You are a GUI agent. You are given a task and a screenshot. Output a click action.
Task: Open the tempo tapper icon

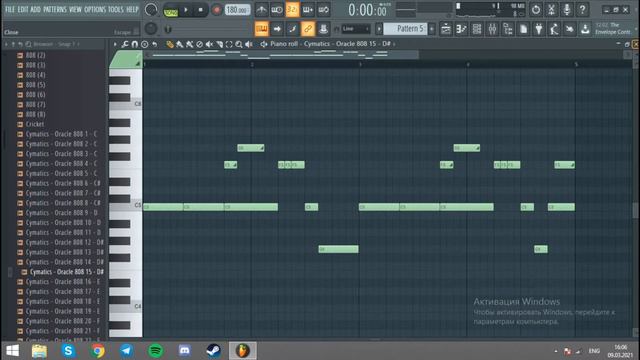click(554, 29)
